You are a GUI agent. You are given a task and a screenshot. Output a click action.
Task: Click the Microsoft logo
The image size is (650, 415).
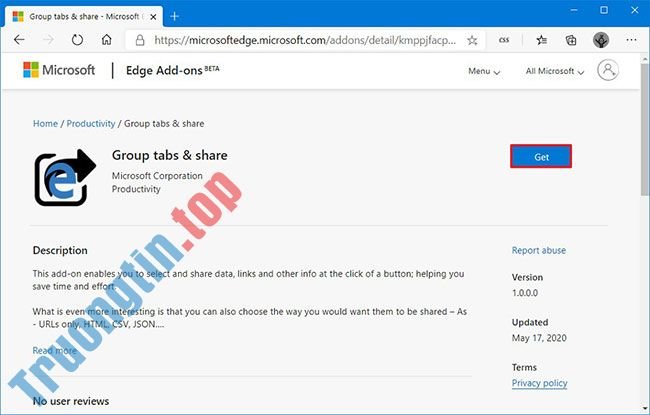coord(59,70)
